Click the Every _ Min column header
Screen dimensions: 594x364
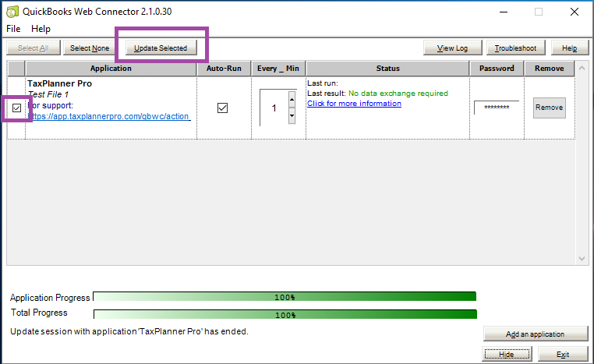(278, 69)
